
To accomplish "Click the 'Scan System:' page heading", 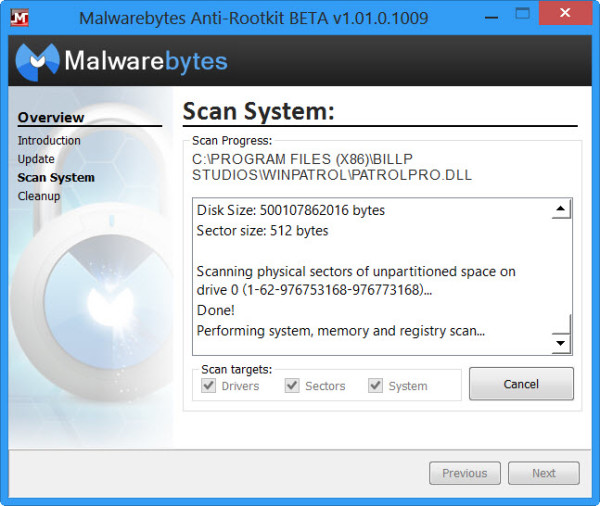I will pyautogui.click(x=259, y=111).
